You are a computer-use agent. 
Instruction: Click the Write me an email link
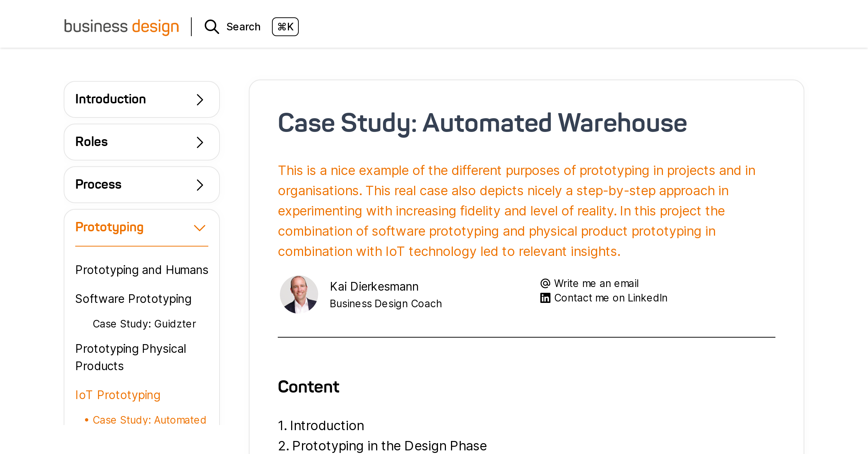(x=596, y=283)
